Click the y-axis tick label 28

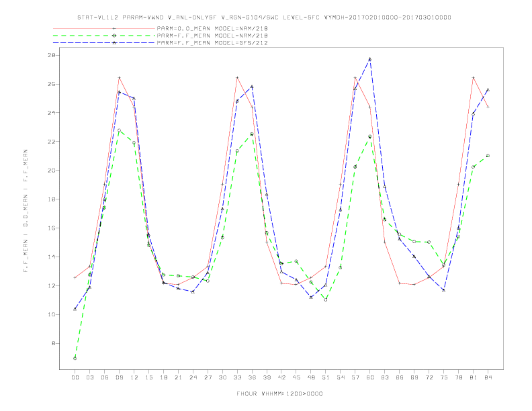[x=52, y=55]
